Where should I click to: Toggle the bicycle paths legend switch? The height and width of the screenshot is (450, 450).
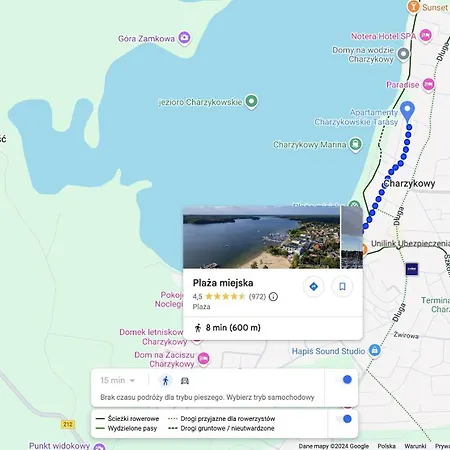(344, 419)
